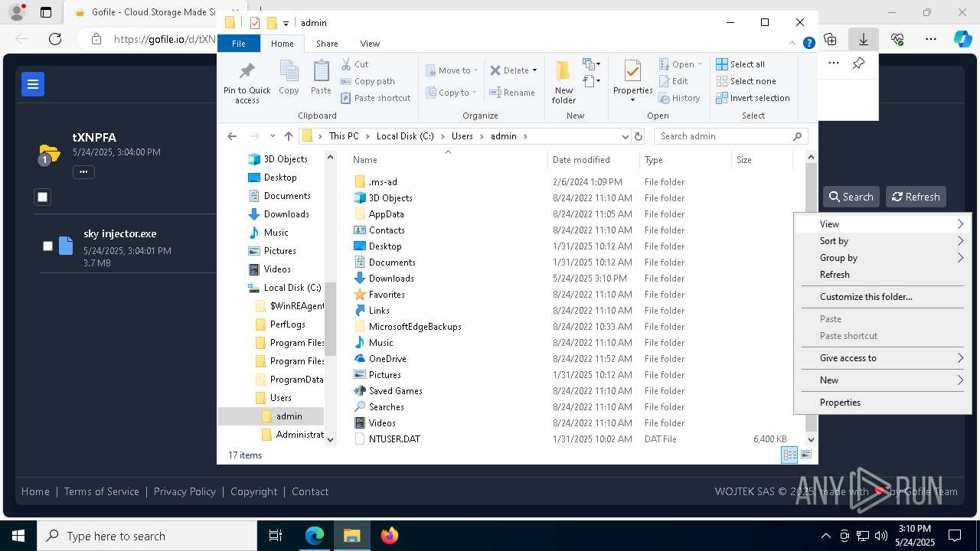
Task: Open the Privacy Policy link
Action: 185,491
